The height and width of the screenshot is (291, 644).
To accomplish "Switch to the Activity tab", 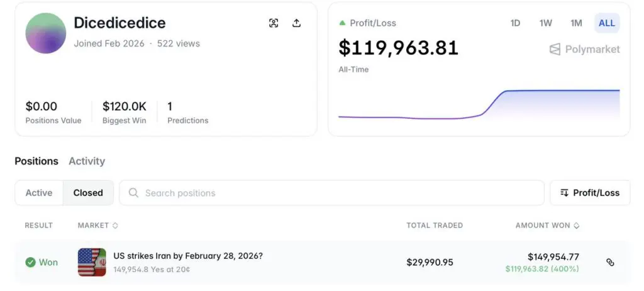I will coord(87,161).
